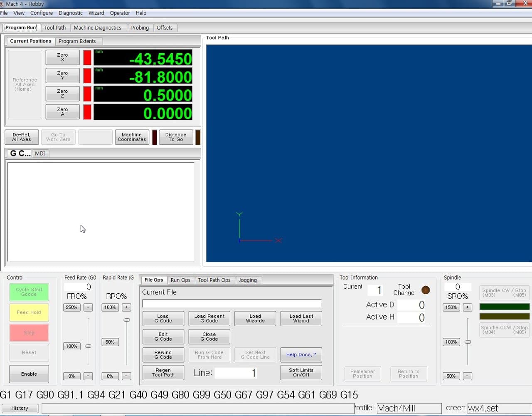Image resolution: width=532 pixels, height=416 pixels.
Task: Toggle Soft Limits On/Off
Action: 301,372
